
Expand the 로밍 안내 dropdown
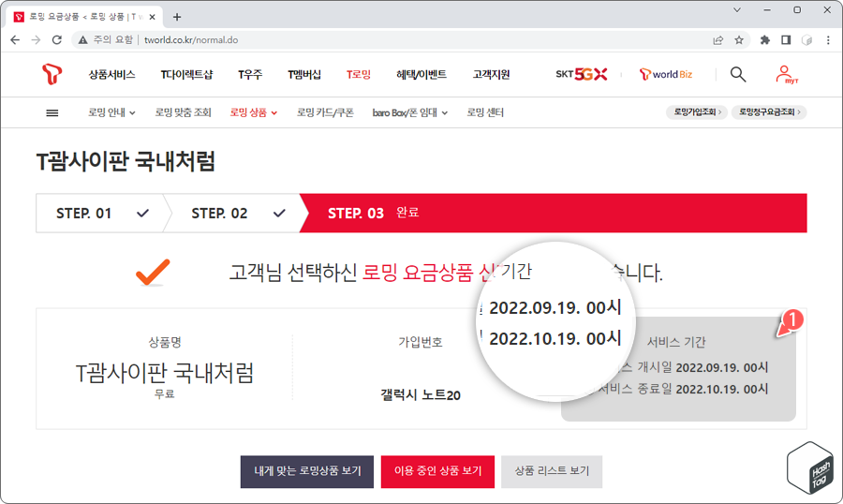tap(111, 112)
